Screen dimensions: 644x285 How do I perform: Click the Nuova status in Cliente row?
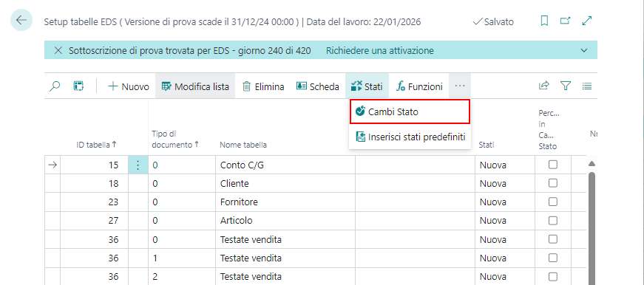505,184
